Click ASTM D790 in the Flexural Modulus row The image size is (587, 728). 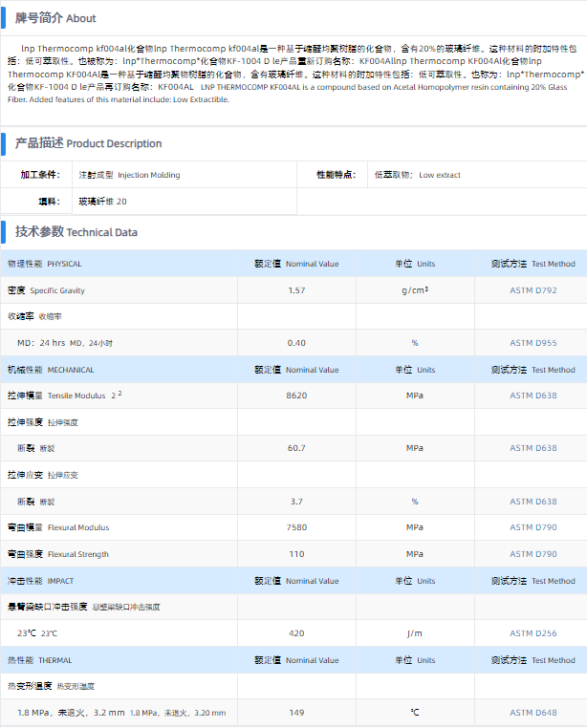(533, 527)
